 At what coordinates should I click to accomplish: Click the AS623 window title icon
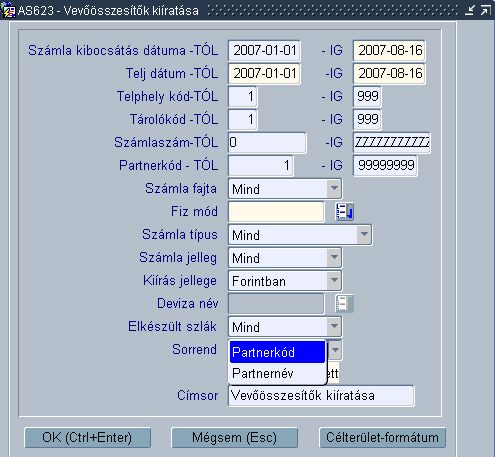pyautogui.click(x=8, y=10)
